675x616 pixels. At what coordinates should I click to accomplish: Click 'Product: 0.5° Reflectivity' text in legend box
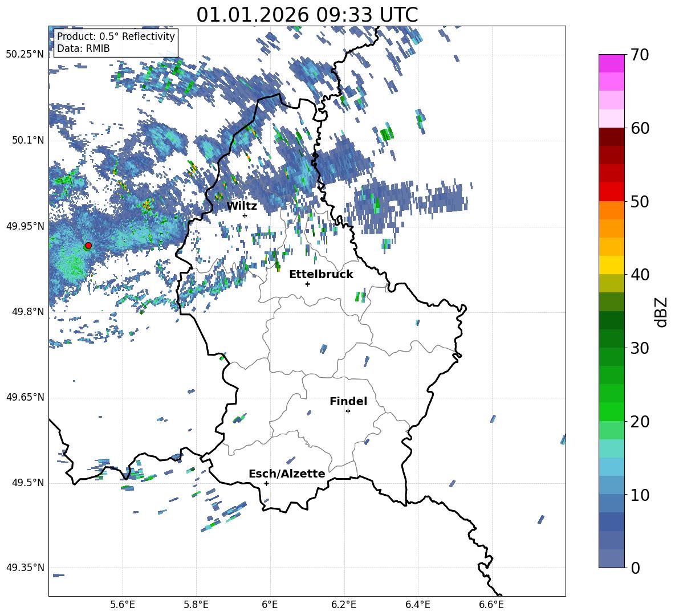[116, 36]
